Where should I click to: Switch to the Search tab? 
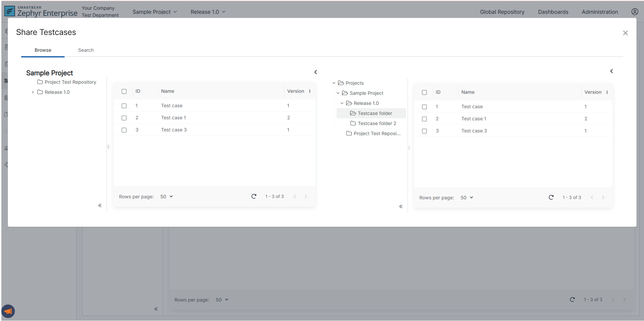[x=86, y=50]
